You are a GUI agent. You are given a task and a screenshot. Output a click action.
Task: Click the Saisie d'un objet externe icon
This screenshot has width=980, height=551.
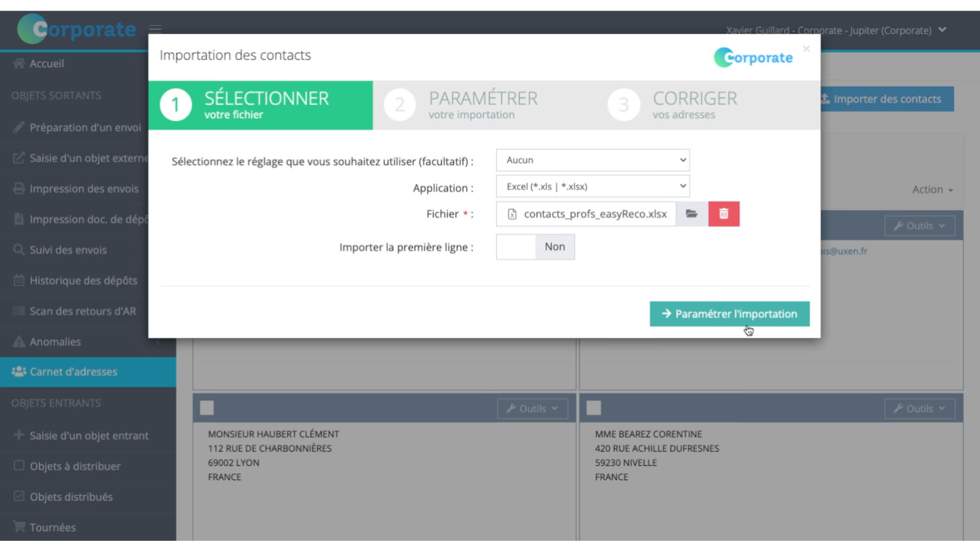coord(19,158)
